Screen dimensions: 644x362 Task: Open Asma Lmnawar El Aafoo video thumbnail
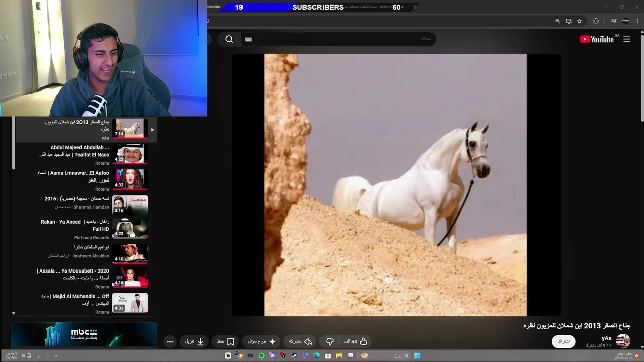130,179
